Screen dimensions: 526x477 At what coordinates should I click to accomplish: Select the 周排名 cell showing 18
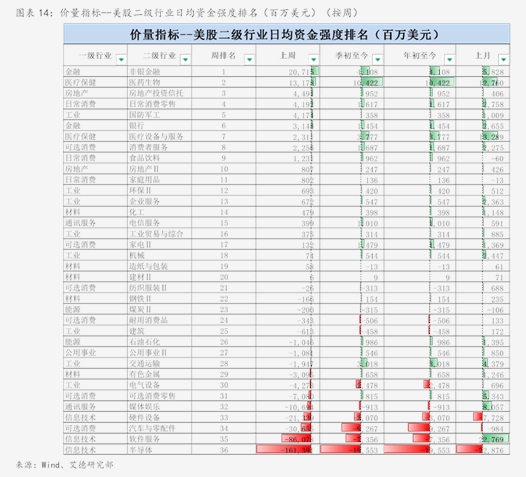pyautogui.click(x=224, y=255)
